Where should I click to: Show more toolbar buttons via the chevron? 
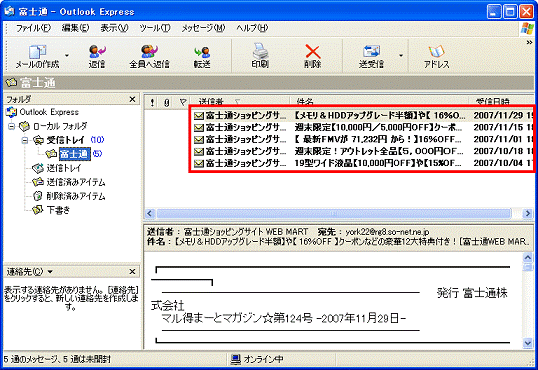tap(529, 42)
